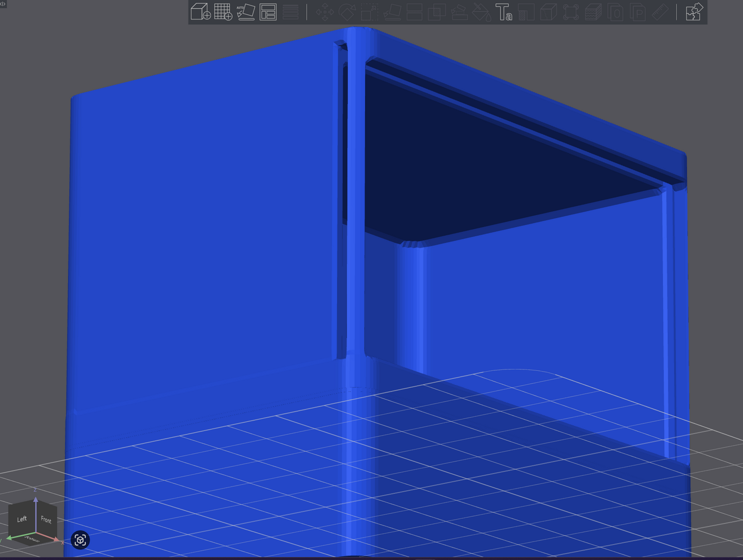The height and width of the screenshot is (560, 743).
Task: Open the Text shape tool
Action: click(x=503, y=12)
